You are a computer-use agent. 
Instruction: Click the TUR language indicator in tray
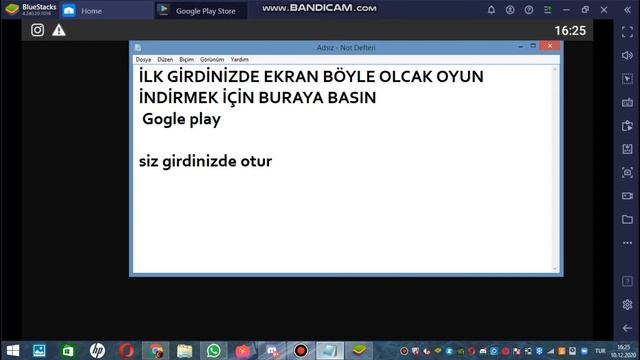tap(600, 351)
